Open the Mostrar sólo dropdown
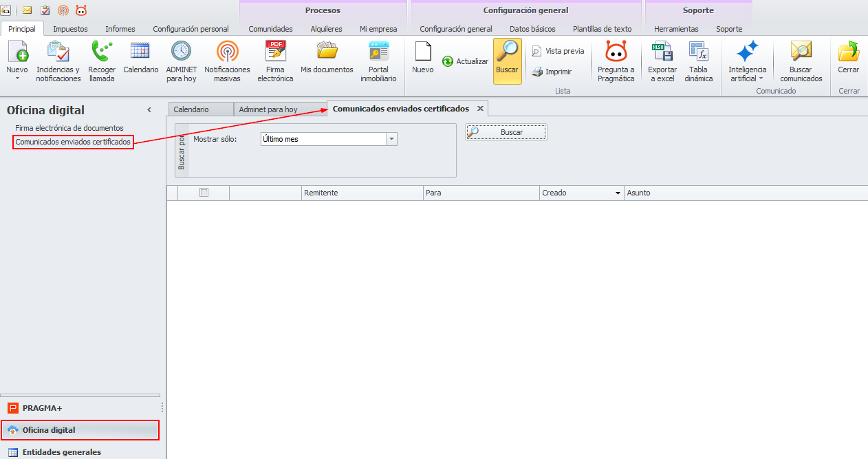Viewport: 868px width, 459px height. click(x=392, y=139)
